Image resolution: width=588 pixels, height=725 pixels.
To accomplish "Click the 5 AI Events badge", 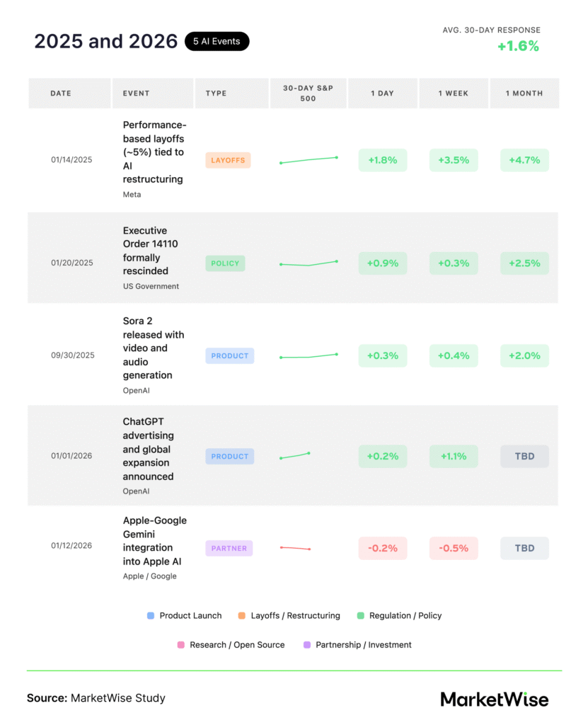I will [217, 42].
